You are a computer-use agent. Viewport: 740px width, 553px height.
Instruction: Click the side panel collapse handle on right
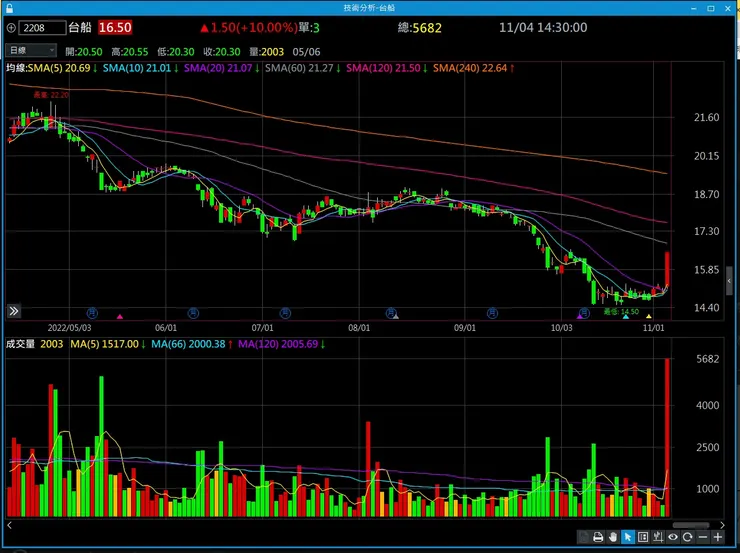click(729, 281)
